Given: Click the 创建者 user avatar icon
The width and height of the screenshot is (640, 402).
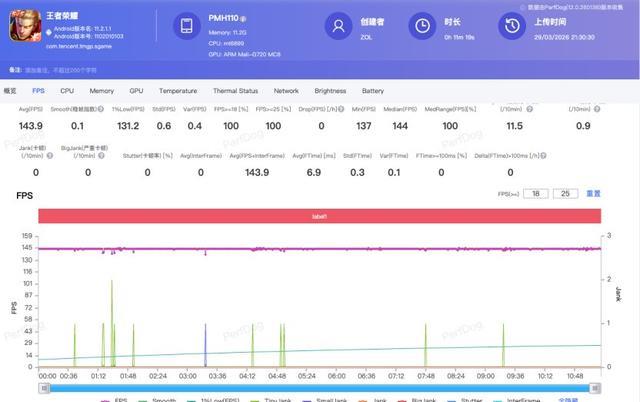Looking at the screenshot, I should point(339,28).
